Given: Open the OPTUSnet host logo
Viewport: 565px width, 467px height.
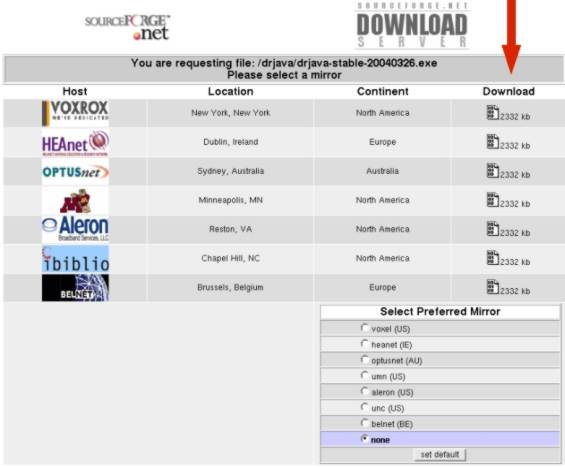Looking at the screenshot, I should point(75,172).
